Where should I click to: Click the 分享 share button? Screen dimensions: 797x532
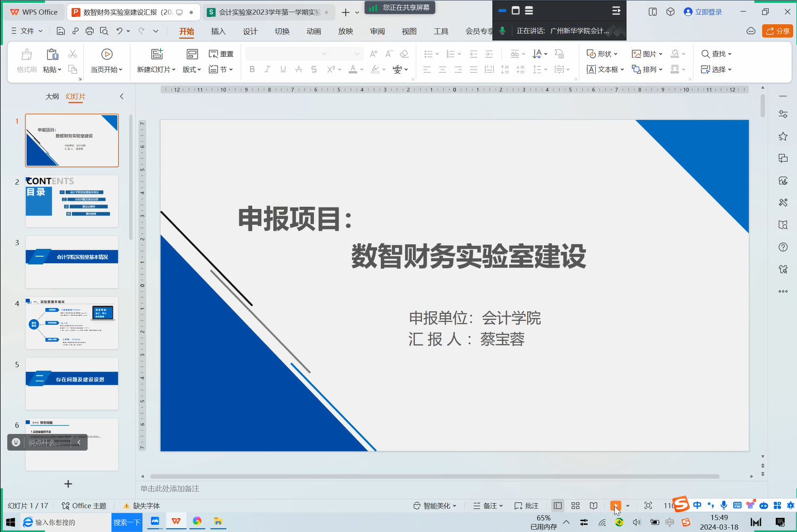(x=777, y=31)
